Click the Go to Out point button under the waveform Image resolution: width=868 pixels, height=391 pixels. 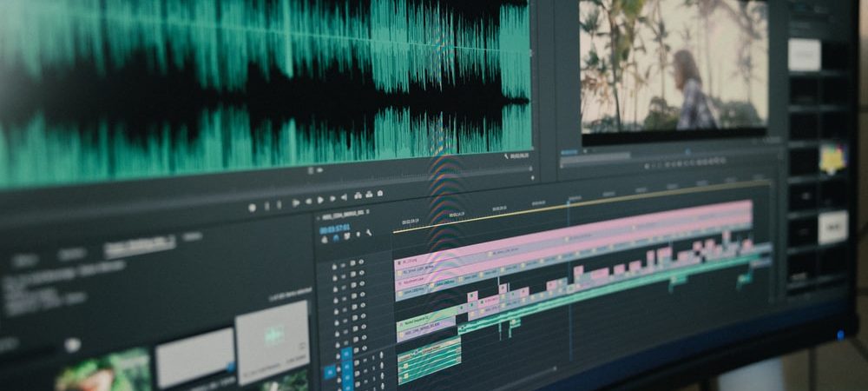(345, 197)
